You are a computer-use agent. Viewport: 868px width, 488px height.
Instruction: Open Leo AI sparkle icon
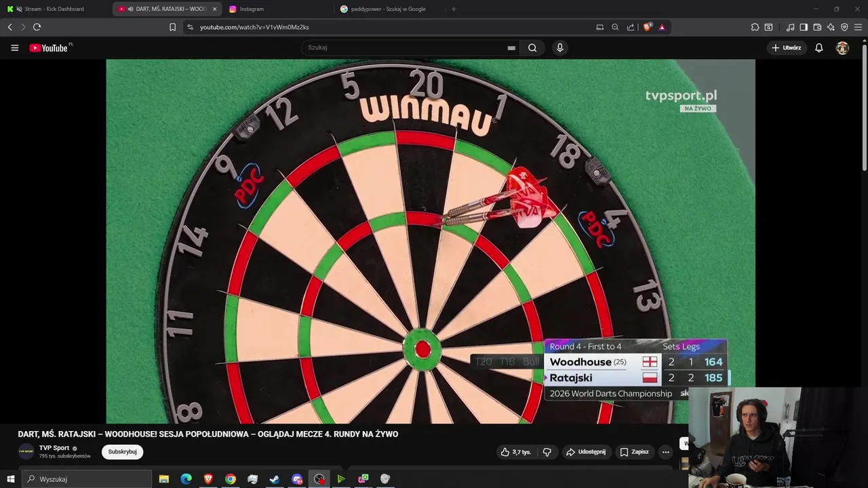pos(831,27)
